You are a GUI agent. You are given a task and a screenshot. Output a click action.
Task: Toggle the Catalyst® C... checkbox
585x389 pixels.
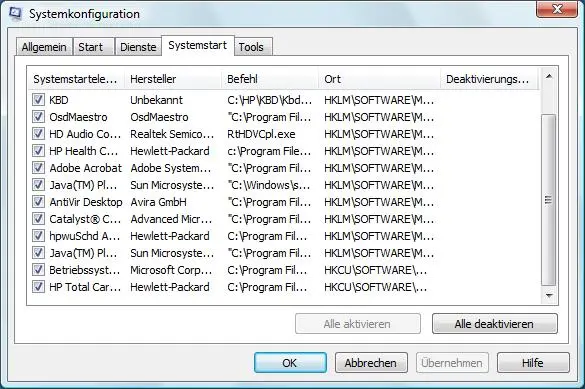click(38, 219)
